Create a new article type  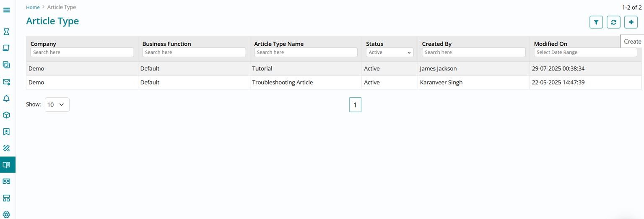631,22
